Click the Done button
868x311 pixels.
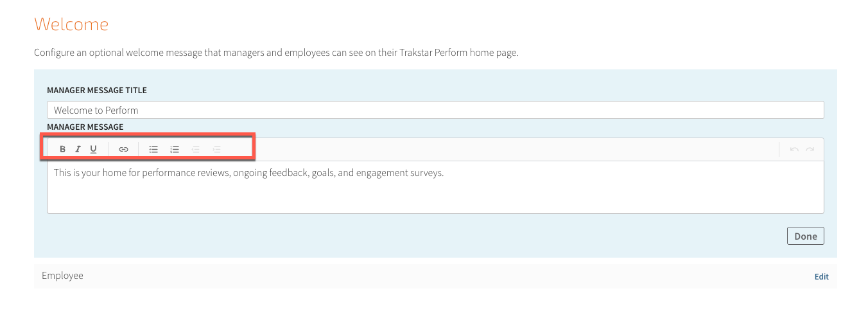(x=806, y=236)
